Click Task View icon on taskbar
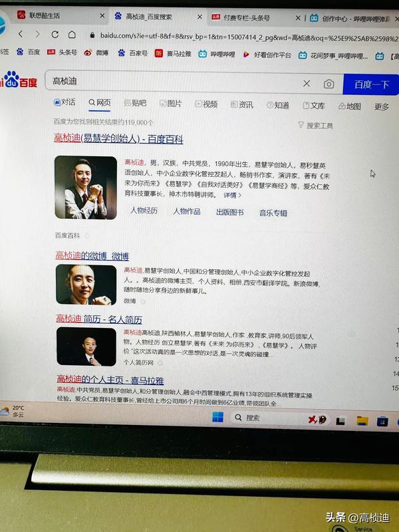This screenshot has height=532, width=399. click(340, 421)
